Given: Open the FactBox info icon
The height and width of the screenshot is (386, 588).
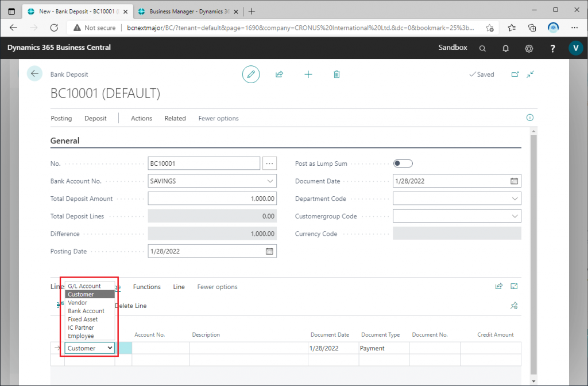Looking at the screenshot, I should (x=530, y=118).
